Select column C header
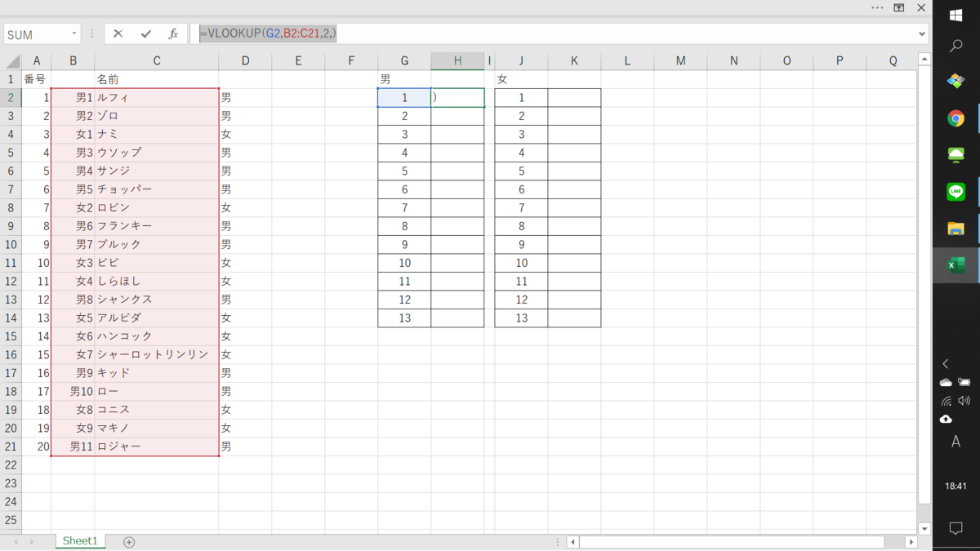980x551 pixels. pos(157,60)
